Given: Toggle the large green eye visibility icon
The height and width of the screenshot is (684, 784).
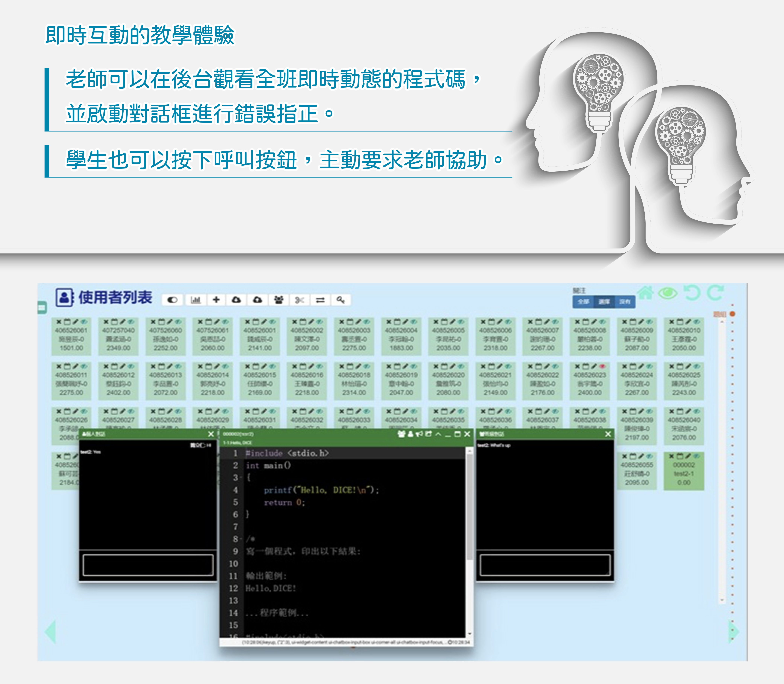Looking at the screenshot, I should click(x=668, y=293).
